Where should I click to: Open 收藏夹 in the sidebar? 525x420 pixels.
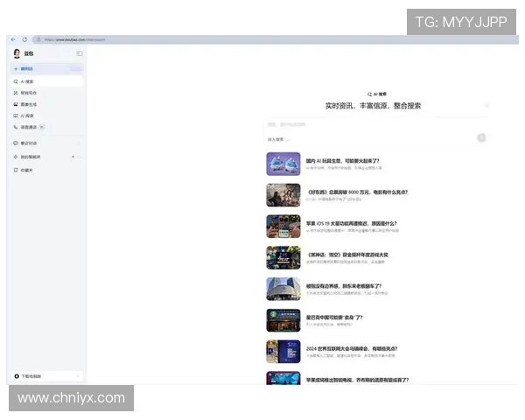pyautogui.click(x=47, y=170)
